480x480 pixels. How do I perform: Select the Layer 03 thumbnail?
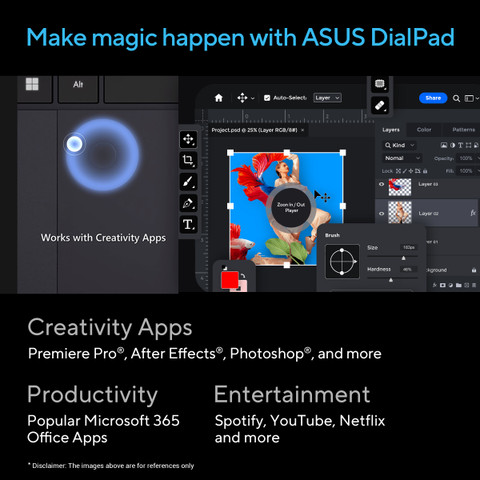400,187
